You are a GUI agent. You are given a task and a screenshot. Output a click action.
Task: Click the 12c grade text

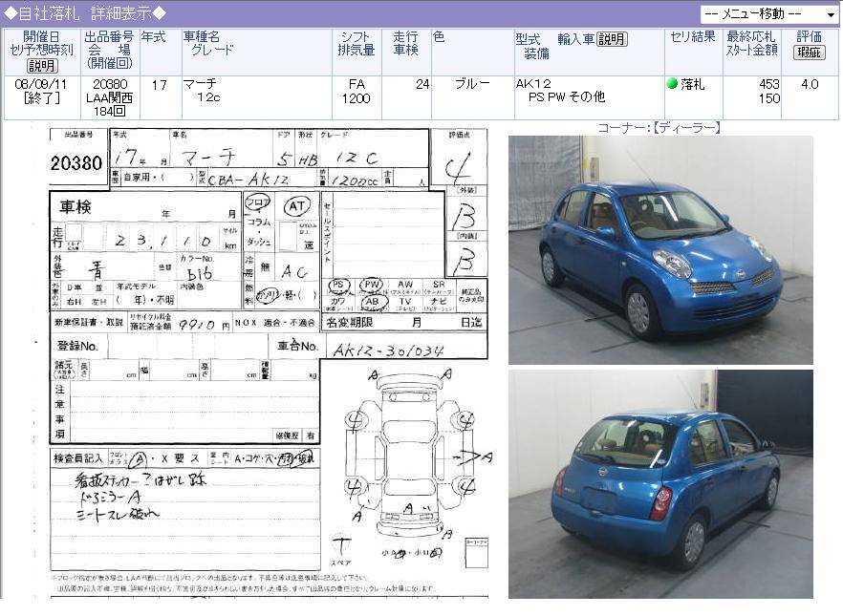click(x=208, y=97)
